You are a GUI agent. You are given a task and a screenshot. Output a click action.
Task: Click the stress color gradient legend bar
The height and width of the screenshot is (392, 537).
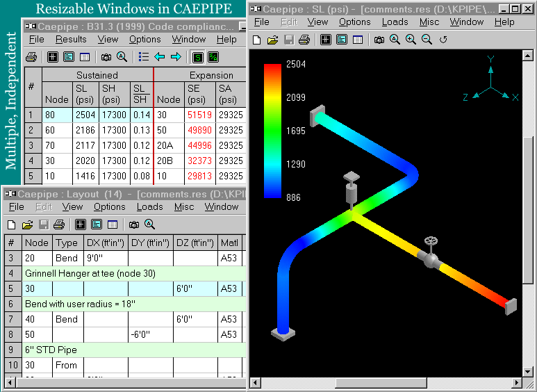[x=272, y=131]
